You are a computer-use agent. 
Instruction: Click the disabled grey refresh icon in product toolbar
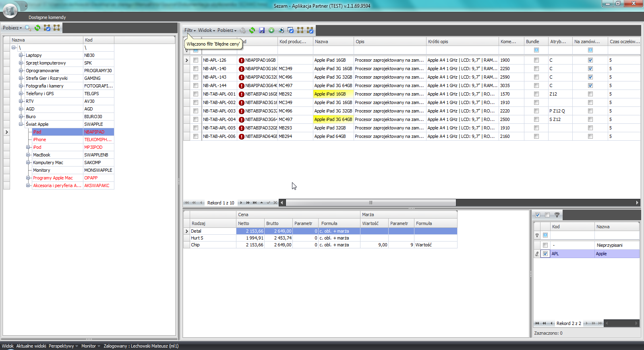point(243,30)
